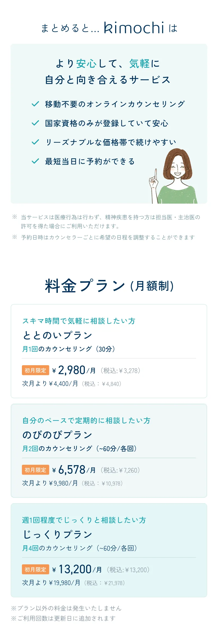Click the note ※プラン以外の料金は発生いたしません
The image size is (219, 644).
(66, 608)
